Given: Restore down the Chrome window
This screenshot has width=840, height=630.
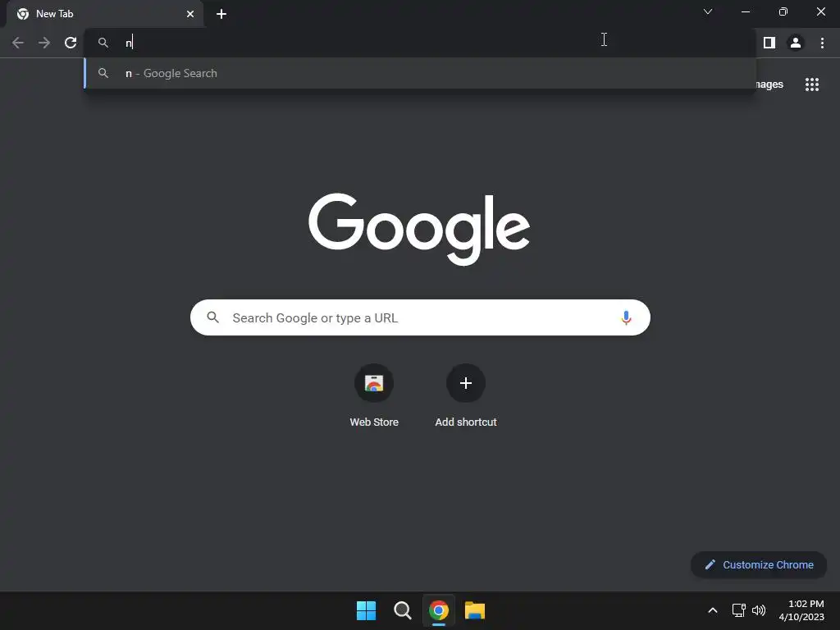Looking at the screenshot, I should [x=783, y=11].
